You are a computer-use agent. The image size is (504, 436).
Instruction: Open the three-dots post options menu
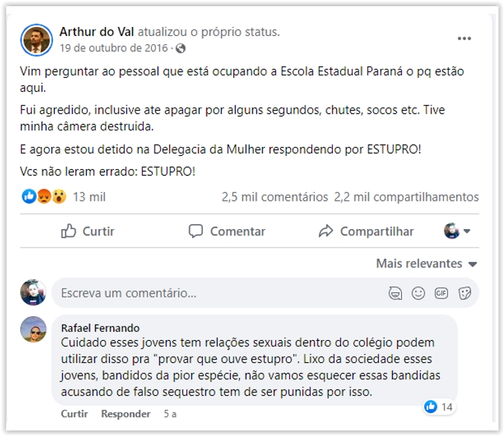[x=465, y=39]
